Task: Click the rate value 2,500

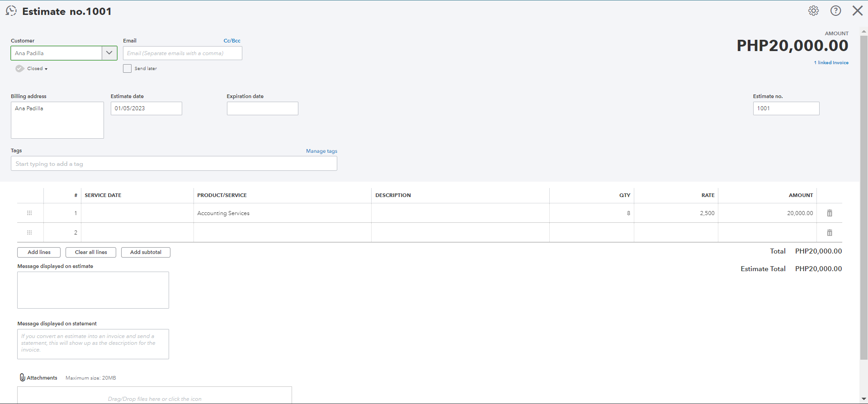Action: 707,213
